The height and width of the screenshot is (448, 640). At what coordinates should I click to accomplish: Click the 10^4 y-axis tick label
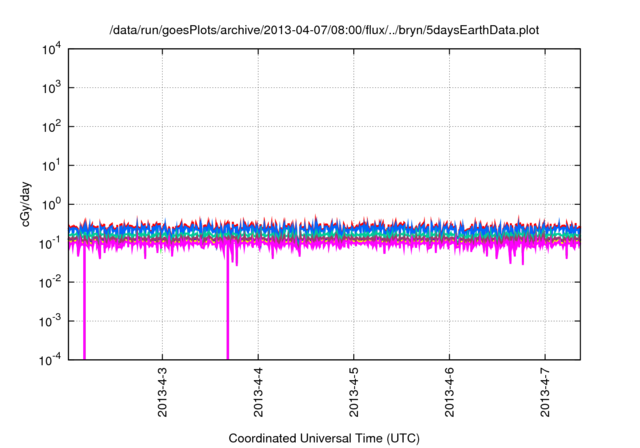tap(52, 49)
